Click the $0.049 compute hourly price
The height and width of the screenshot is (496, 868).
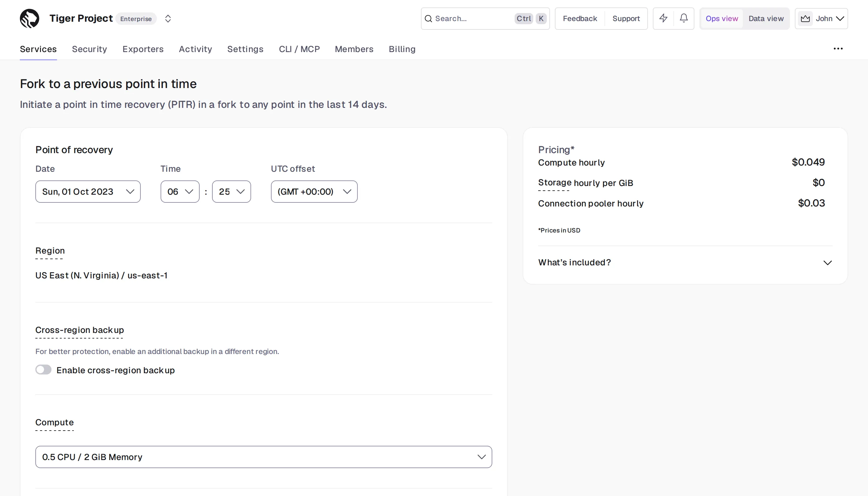808,162
